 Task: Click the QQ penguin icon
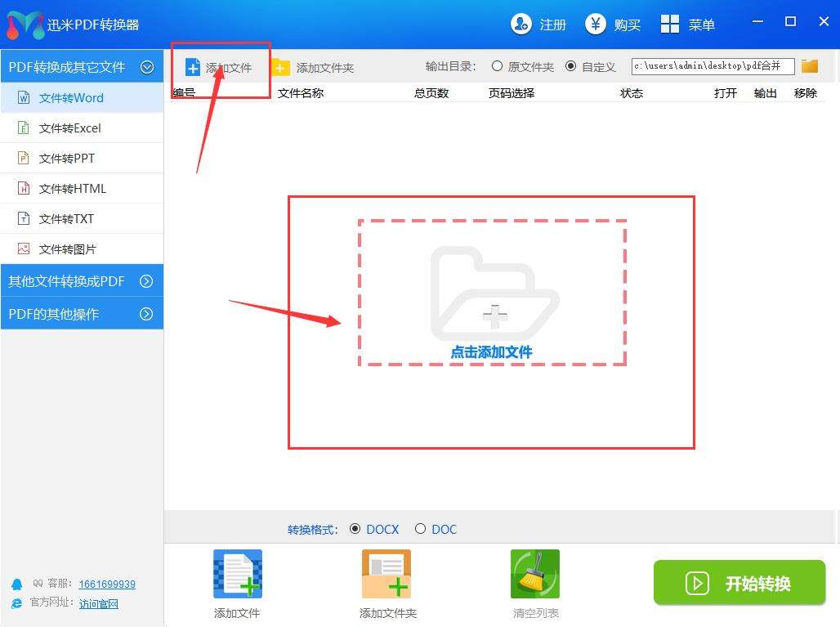click(17, 584)
